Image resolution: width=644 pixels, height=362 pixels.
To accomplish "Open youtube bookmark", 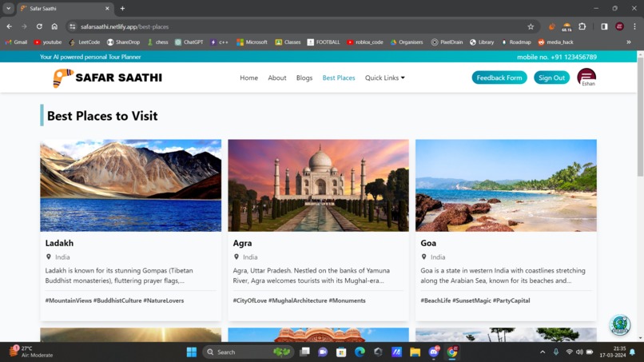I will [x=48, y=42].
